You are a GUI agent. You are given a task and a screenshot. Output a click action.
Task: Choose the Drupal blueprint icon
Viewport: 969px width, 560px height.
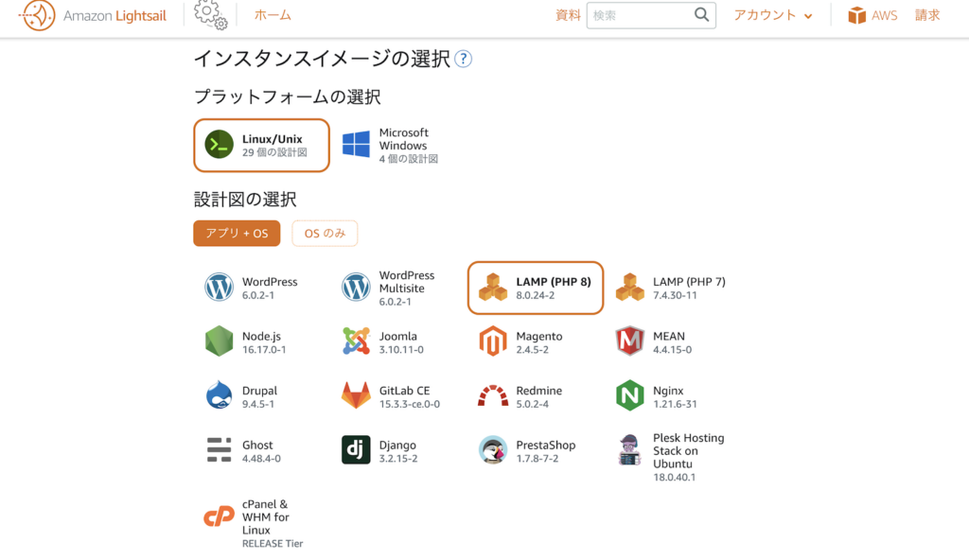coord(219,396)
